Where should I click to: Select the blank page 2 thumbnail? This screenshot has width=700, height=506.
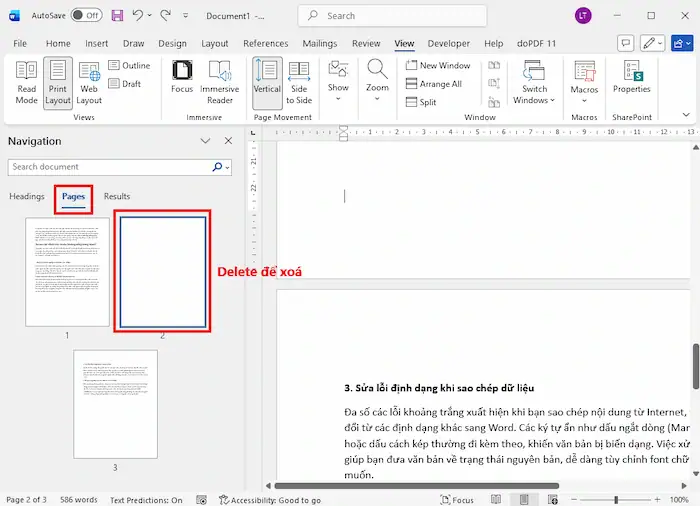(162, 271)
